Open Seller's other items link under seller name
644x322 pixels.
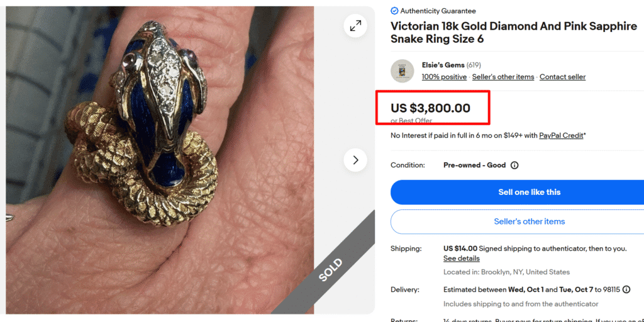pyautogui.click(x=503, y=77)
